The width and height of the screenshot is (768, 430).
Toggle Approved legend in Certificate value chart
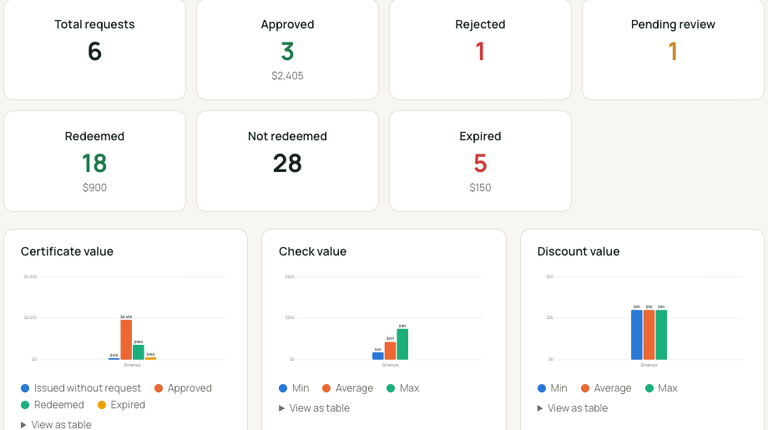click(x=183, y=388)
